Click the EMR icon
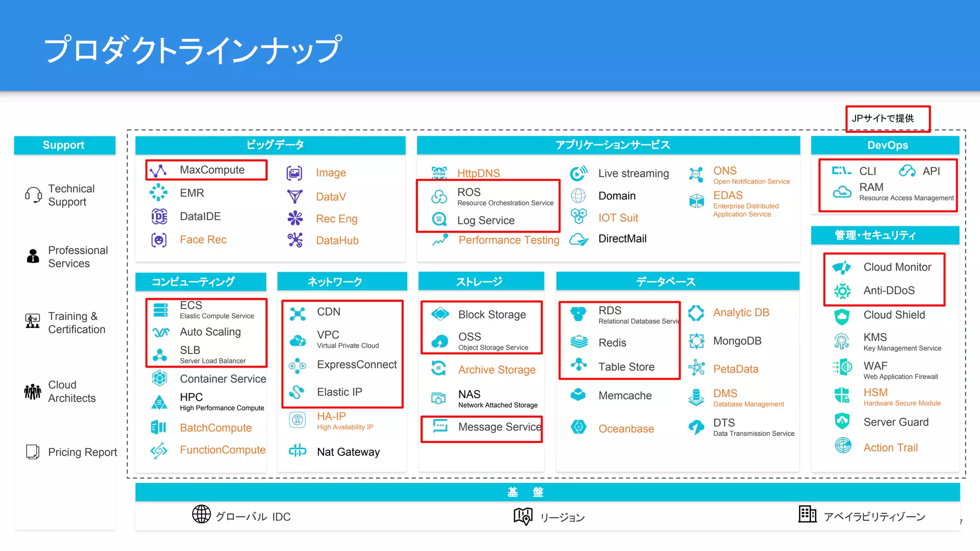 pyautogui.click(x=158, y=192)
